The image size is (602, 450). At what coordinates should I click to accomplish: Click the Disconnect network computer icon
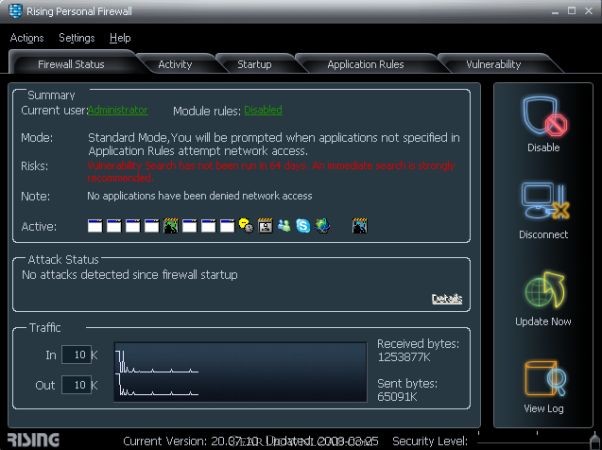[544, 201]
